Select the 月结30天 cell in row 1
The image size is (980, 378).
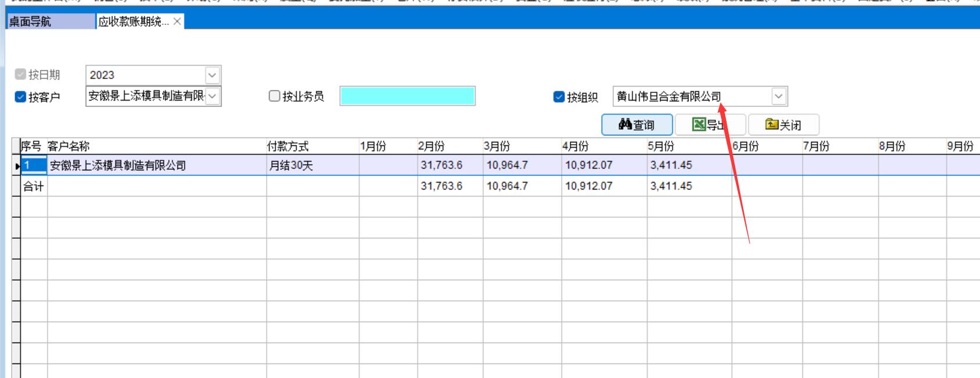pos(312,165)
